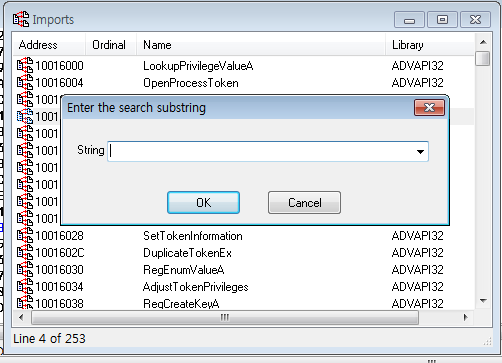Click the Imports window title icon
The image size is (502, 363).
tap(21, 19)
